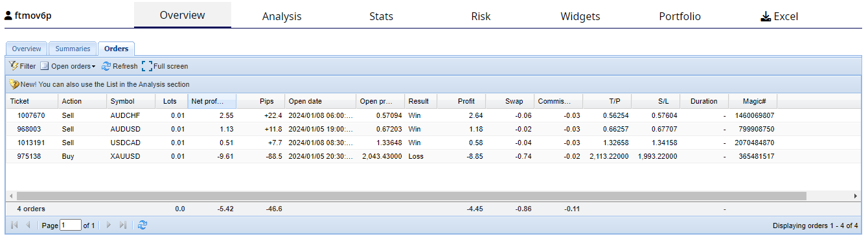Sort by the Open price column header
868x243 pixels.
[380, 101]
